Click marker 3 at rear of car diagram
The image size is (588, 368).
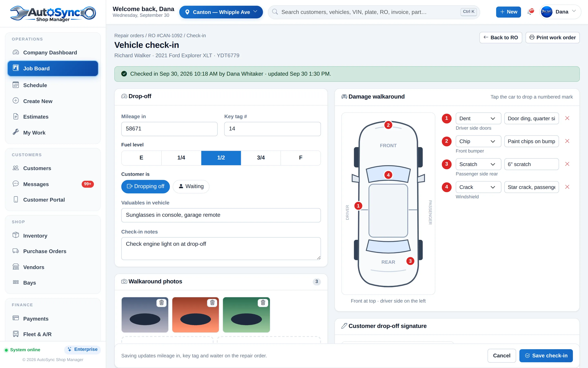point(410,261)
